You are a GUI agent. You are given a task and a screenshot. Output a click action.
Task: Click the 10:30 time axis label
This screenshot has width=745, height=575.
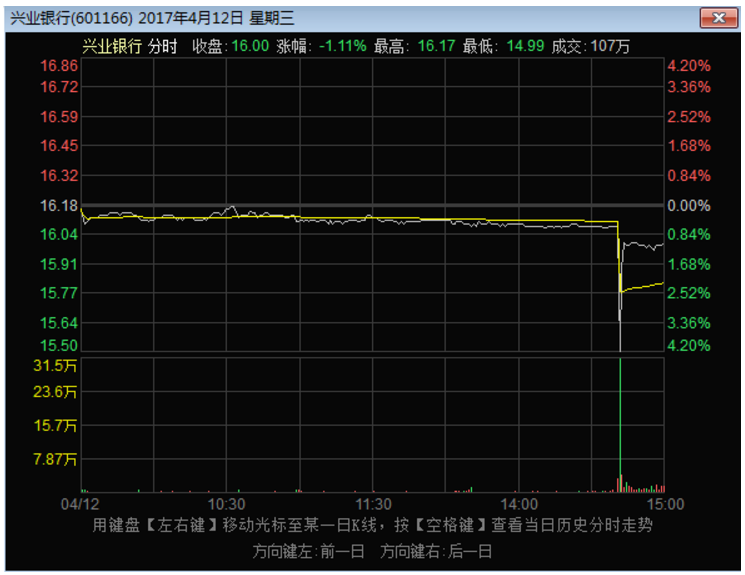[227, 504]
